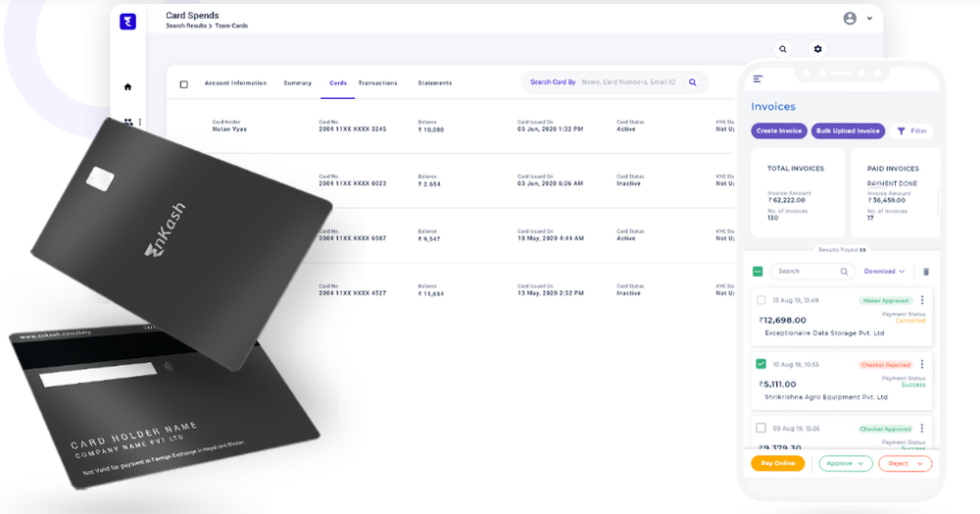The height and width of the screenshot is (514, 980).
Task: Open the Filter funnel button
Action: coord(911,131)
